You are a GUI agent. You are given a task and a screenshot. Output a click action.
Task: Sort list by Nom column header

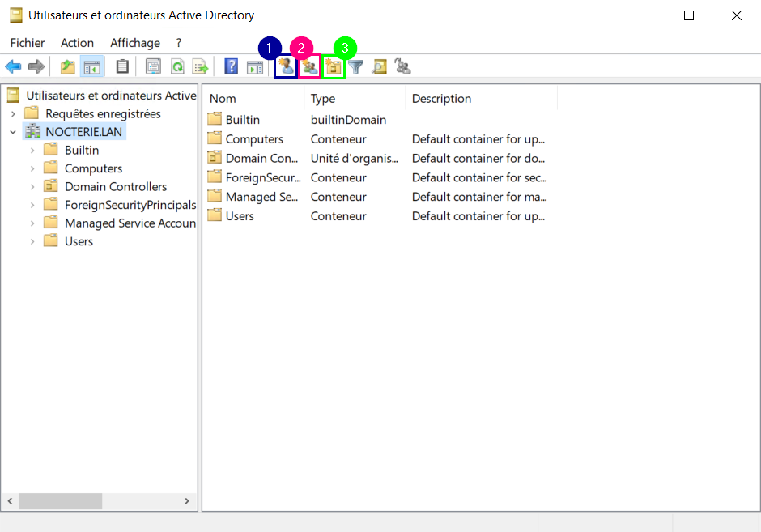click(223, 99)
